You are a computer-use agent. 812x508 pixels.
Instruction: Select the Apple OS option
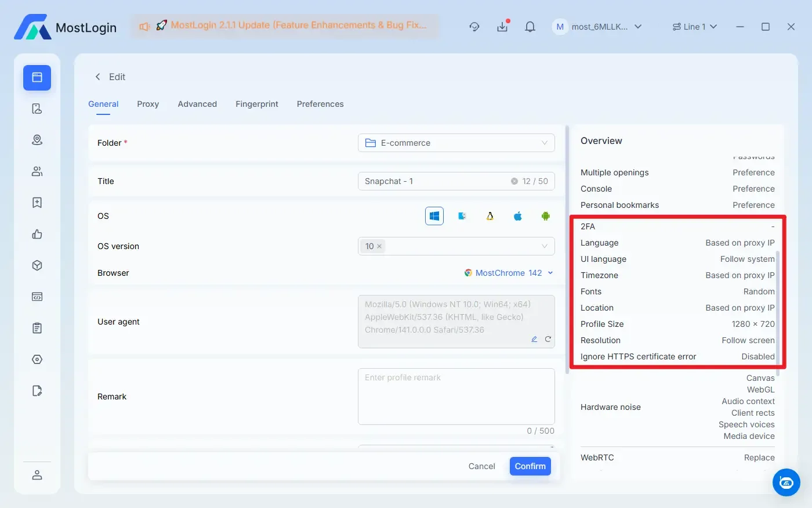[x=517, y=215]
